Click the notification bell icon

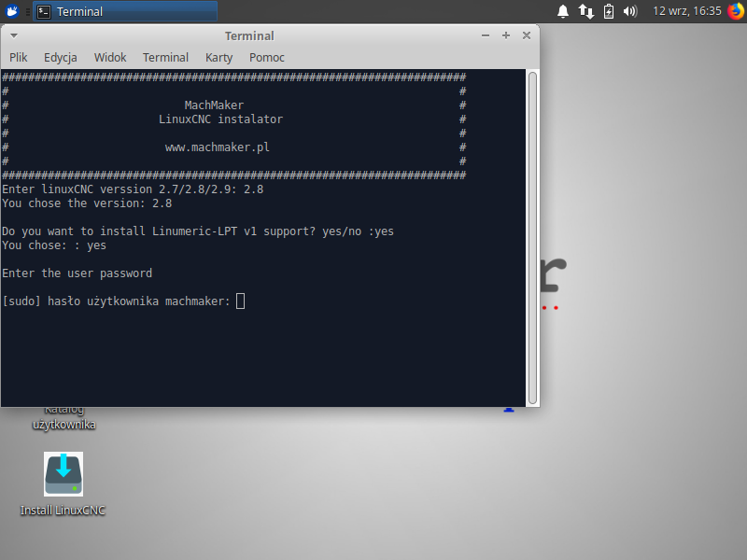pos(563,11)
